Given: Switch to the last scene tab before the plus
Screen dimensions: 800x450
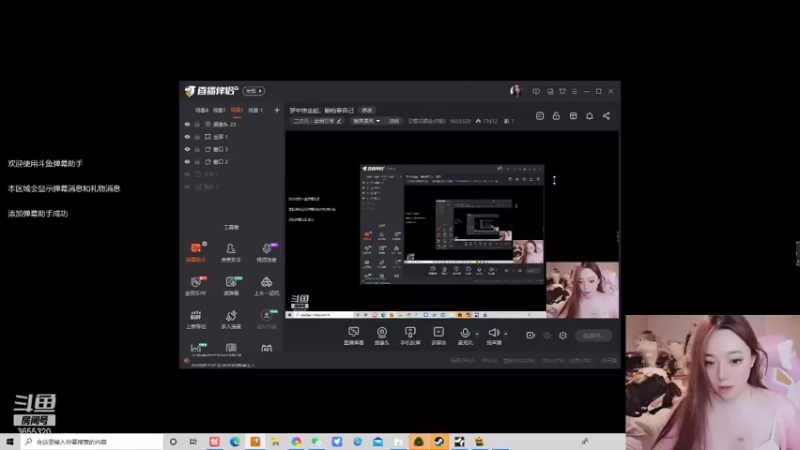Looking at the screenshot, I should click(x=255, y=110).
